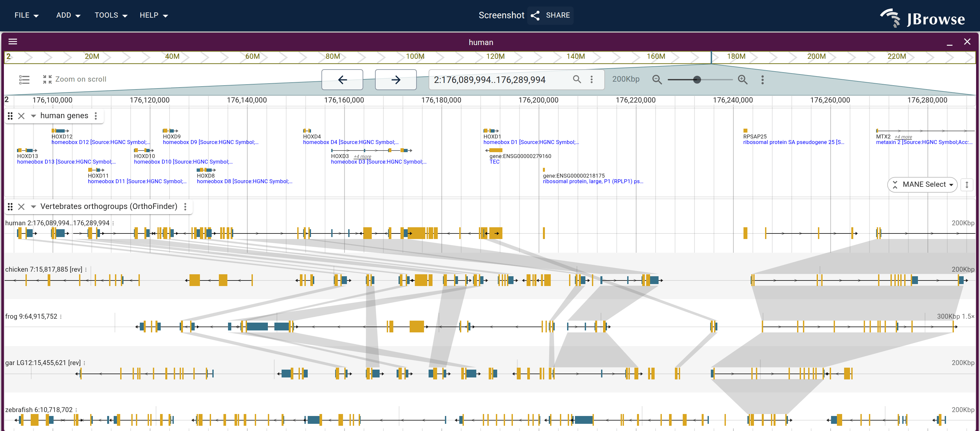Image resolution: width=980 pixels, height=431 pixels.
Task: Close the human genes track
Action: [x=21, y=116]
